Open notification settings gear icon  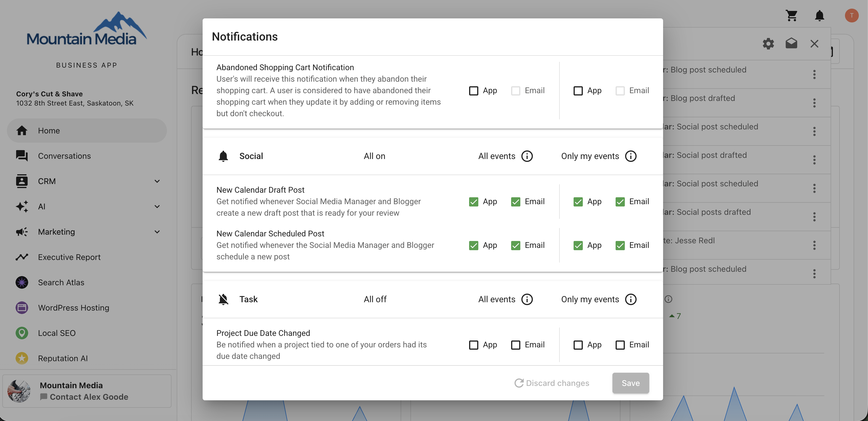coord(768,43)
